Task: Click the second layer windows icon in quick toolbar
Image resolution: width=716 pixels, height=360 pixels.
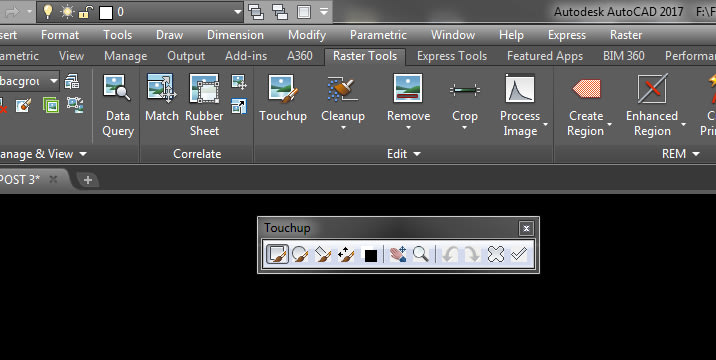Action: pyautogui.click(x=279, y=12)
